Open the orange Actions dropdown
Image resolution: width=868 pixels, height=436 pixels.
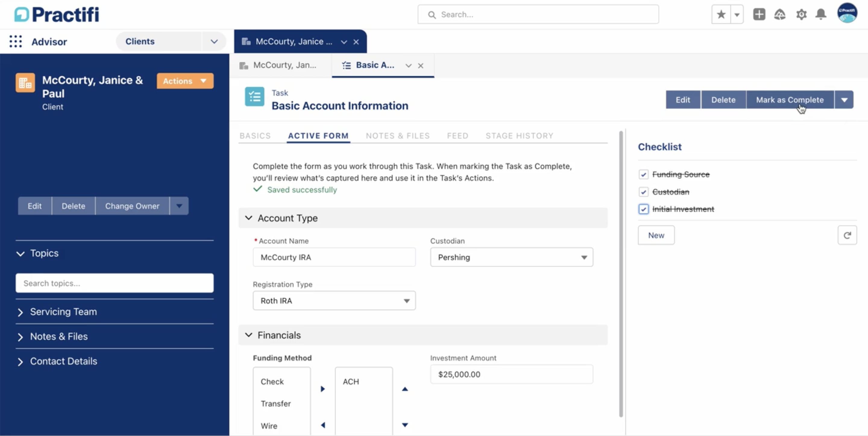(185, 81)
